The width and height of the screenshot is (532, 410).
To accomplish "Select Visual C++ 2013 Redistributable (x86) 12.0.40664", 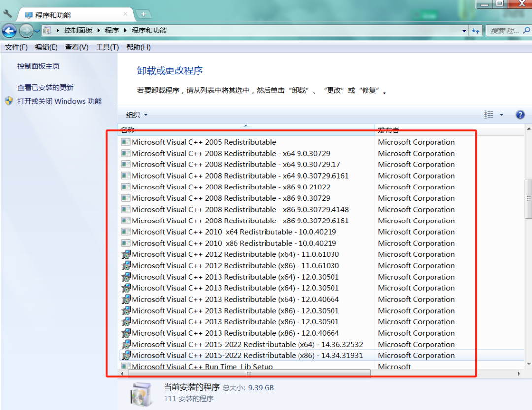I will [322, 333].
